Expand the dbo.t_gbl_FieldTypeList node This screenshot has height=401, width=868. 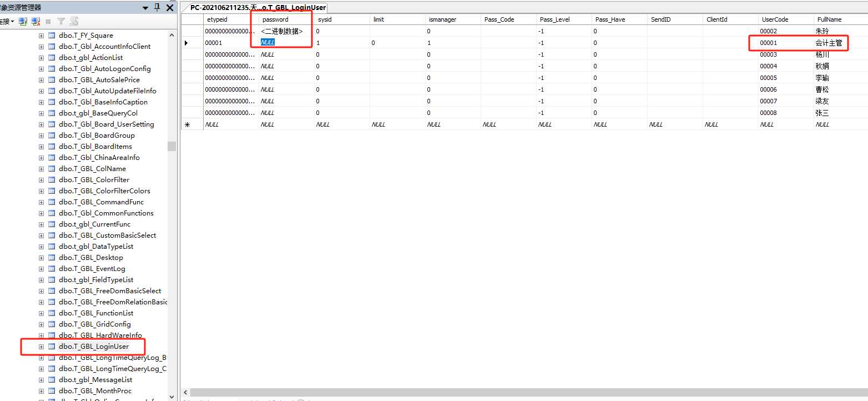click(x=41, y=280)
